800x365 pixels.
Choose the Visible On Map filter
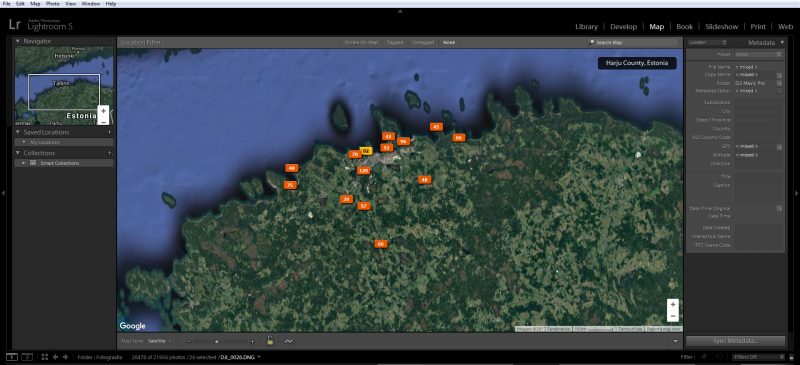point(361,43)
